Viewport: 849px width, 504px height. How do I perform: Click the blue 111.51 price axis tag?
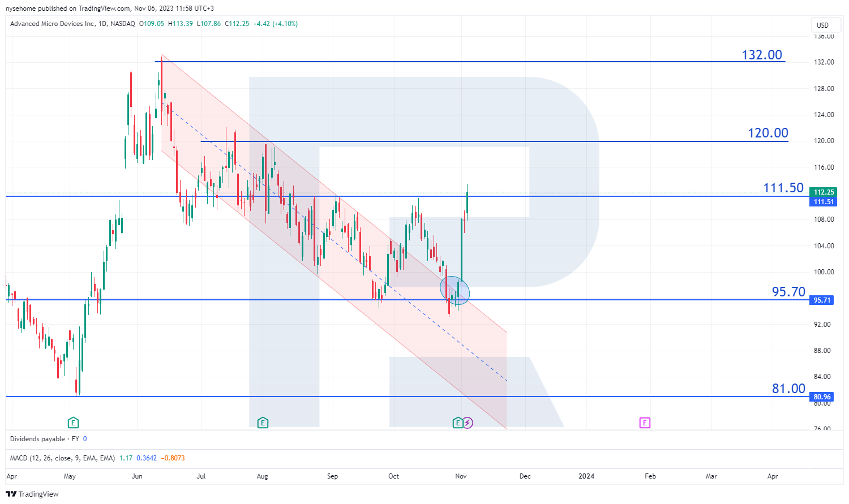823,202
